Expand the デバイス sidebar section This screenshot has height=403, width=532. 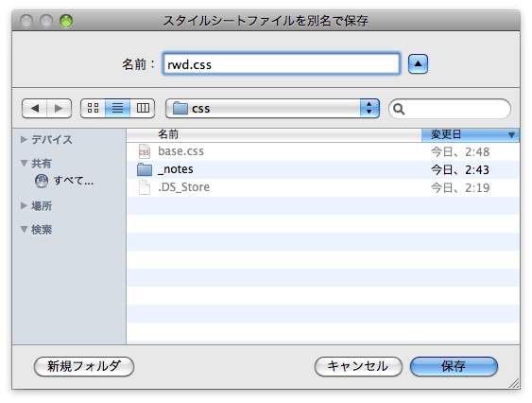pos(24,139)
